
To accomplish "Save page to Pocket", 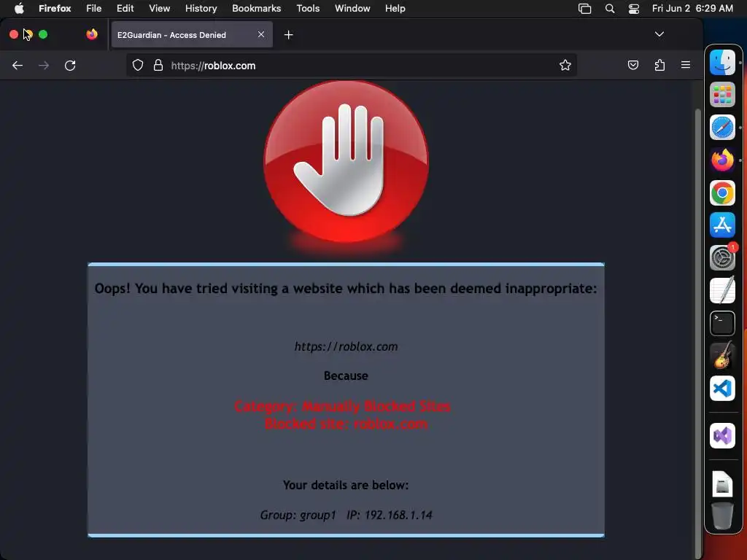I will (633, 65).
